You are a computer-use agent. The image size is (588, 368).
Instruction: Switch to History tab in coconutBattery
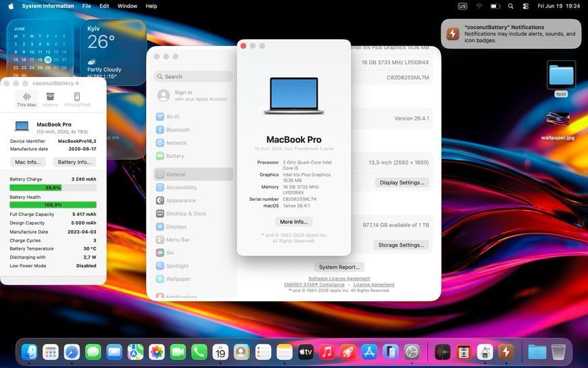point(50,99)
